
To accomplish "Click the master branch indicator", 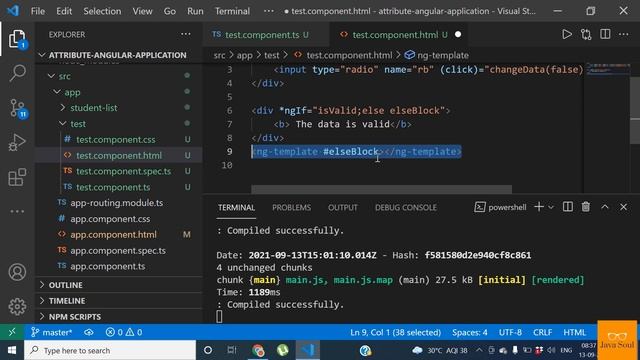I will [x=51, y=332].
